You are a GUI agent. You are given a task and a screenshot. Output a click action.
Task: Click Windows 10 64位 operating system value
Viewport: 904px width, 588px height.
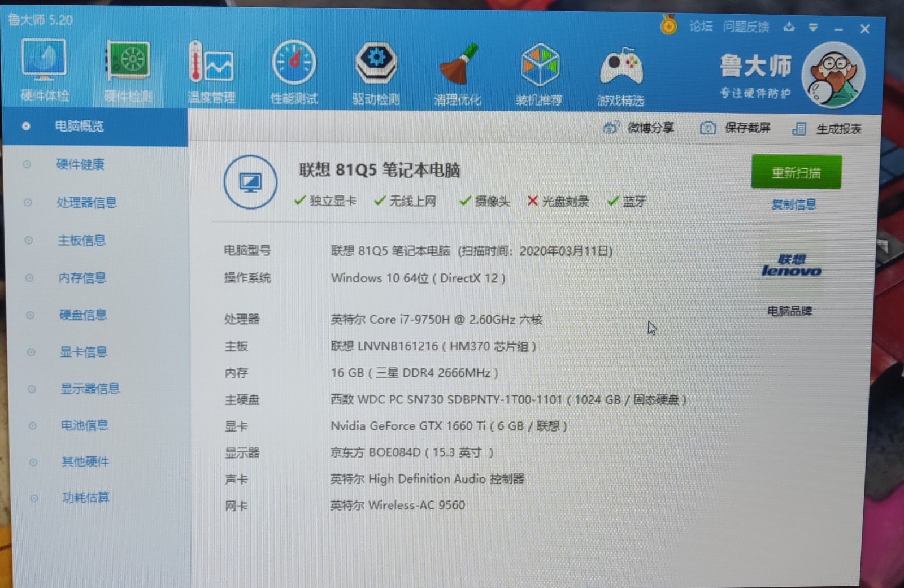418,278
